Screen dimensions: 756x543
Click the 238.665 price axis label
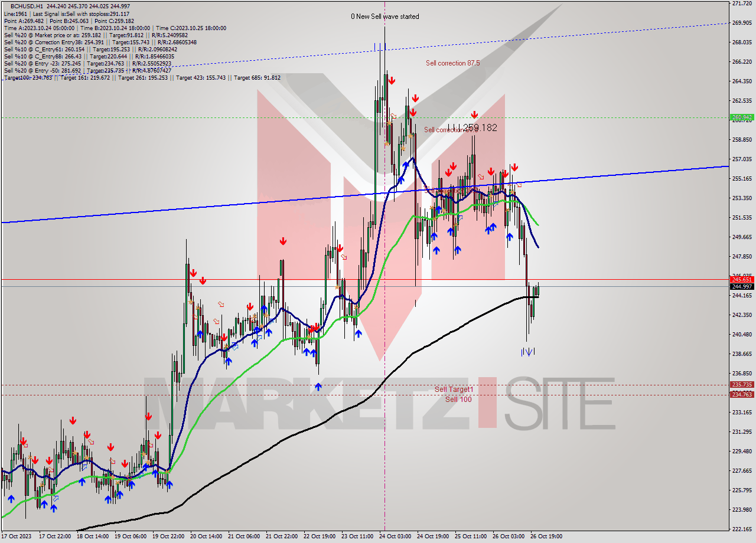coord(741,354)
